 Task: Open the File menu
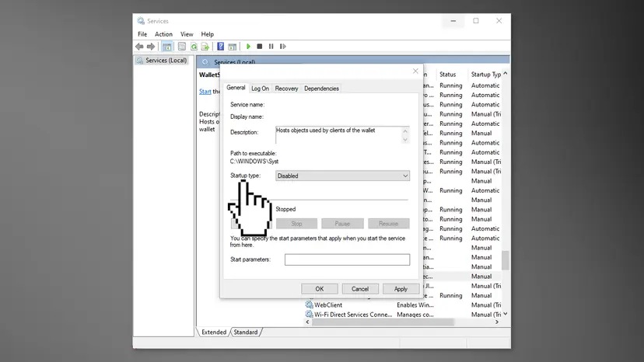142,34
